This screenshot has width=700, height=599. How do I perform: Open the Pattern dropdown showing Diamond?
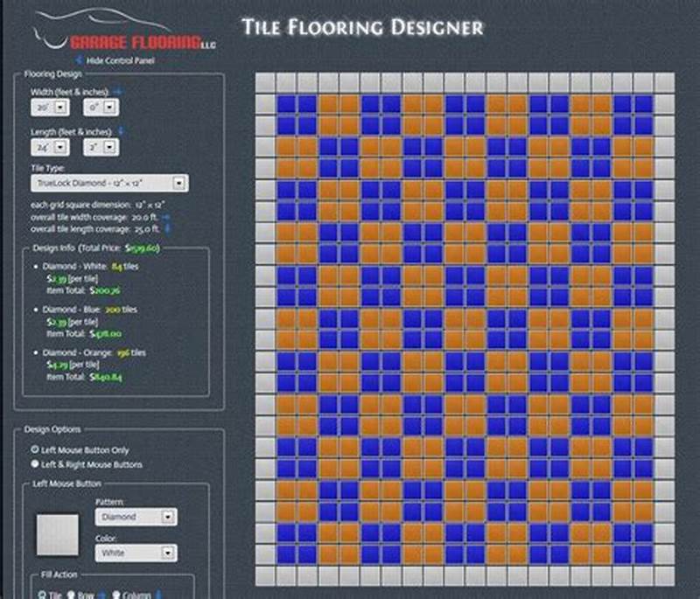[169, 517]
